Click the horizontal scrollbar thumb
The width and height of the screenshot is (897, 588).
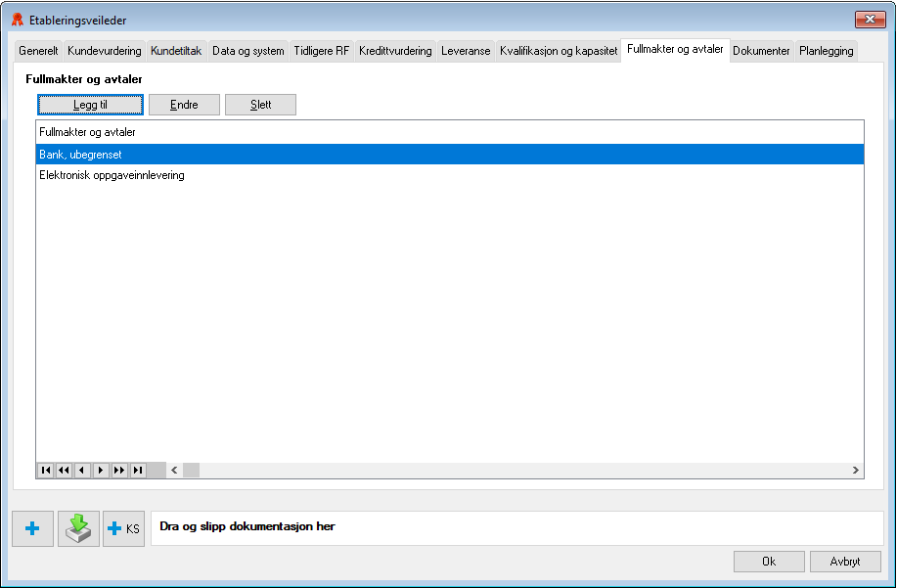[191, 471]
